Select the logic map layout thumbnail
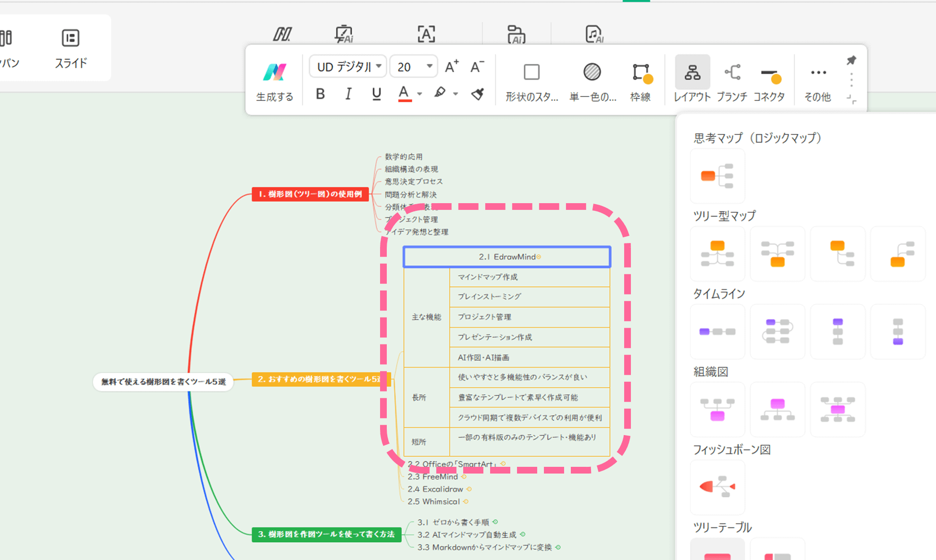This screenshot has width=936, height=560. click(717, 176)
